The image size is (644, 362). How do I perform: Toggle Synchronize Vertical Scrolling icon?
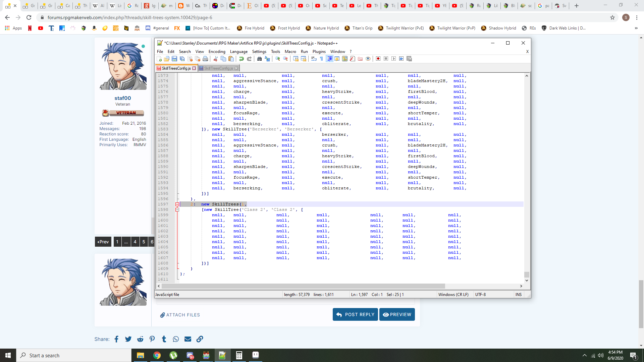(x=296, y=59)
